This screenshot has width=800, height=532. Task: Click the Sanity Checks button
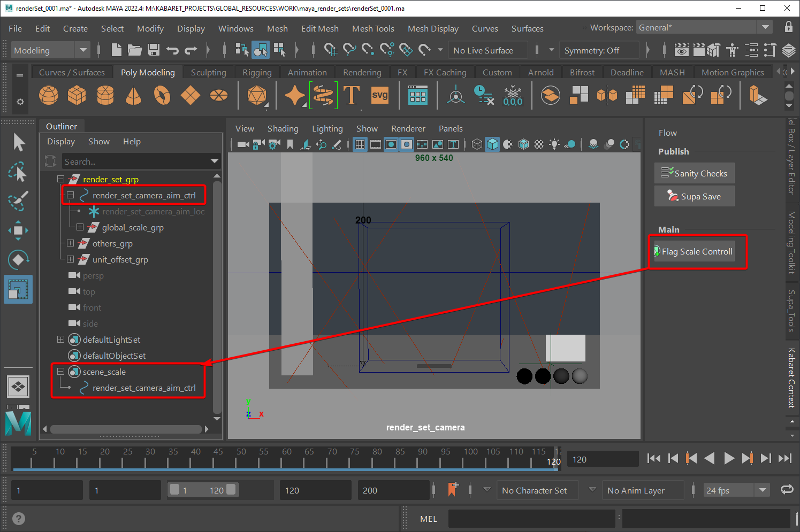pos(695,173)
